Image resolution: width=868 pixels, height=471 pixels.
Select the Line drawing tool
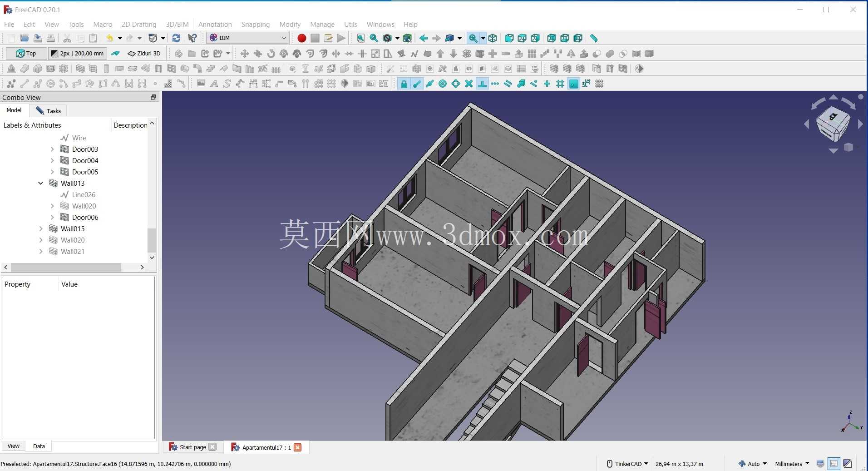point(25,84)
